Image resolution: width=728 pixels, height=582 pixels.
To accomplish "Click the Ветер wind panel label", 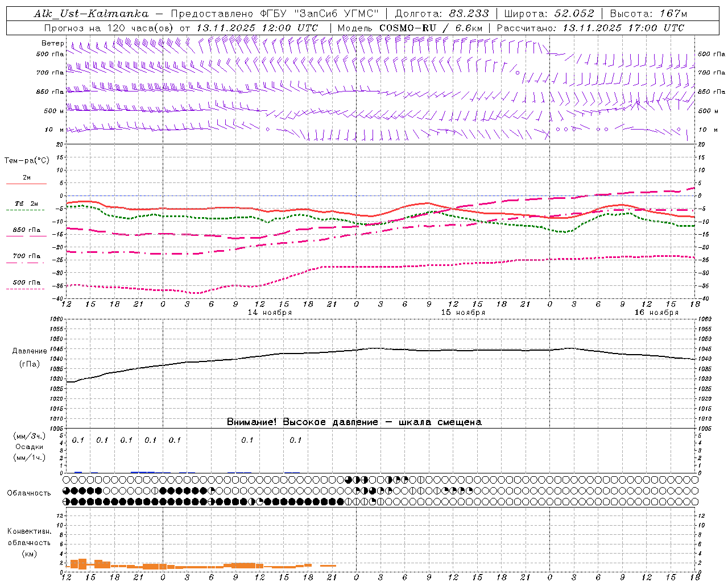I will pyautogui.click(x=53, y=43).
